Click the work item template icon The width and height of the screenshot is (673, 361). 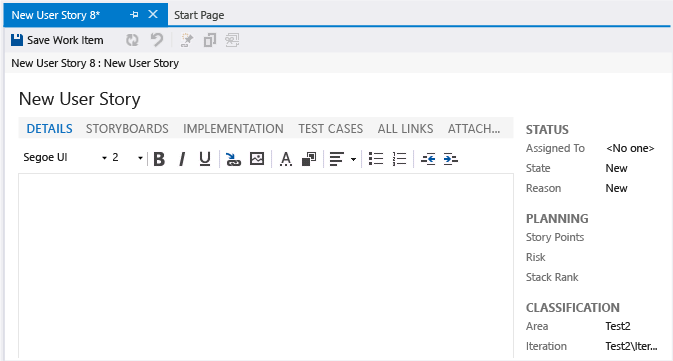(x=232, y=40)
